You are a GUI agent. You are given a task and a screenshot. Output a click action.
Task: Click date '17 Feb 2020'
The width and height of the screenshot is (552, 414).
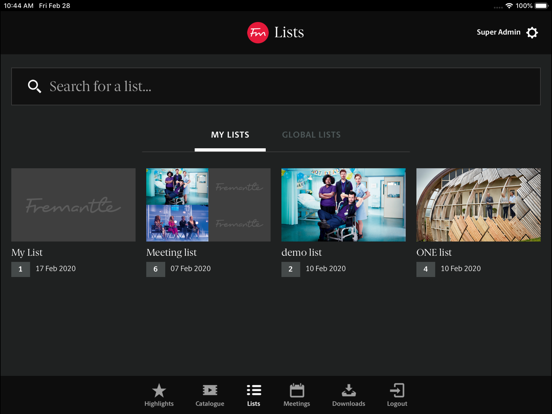[56, 269]
